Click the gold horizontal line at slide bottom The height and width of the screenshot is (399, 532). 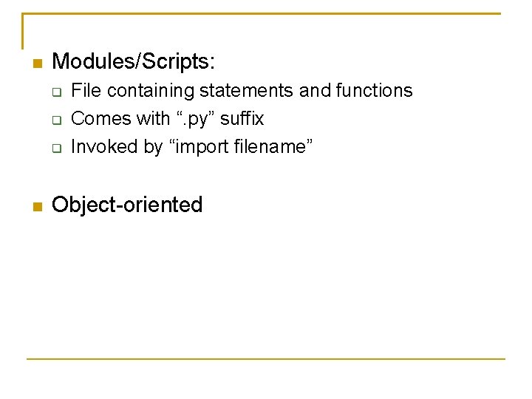pyautogui.click(x=266, y=358)
